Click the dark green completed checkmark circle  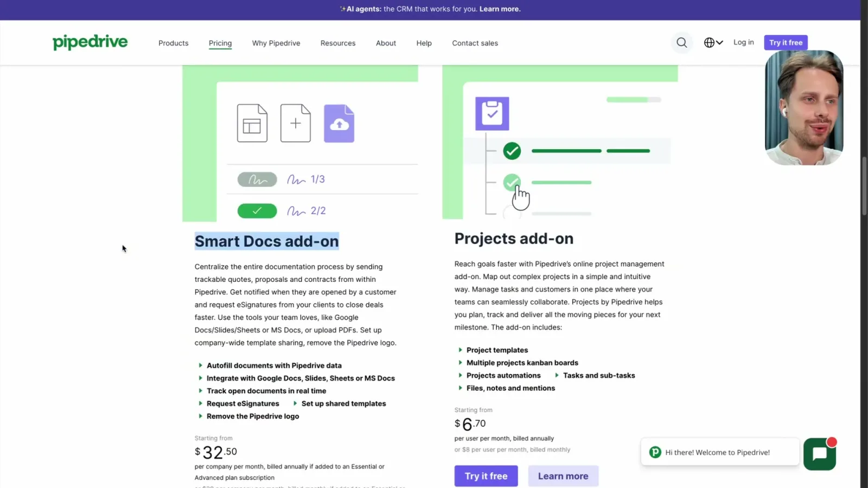512,151
